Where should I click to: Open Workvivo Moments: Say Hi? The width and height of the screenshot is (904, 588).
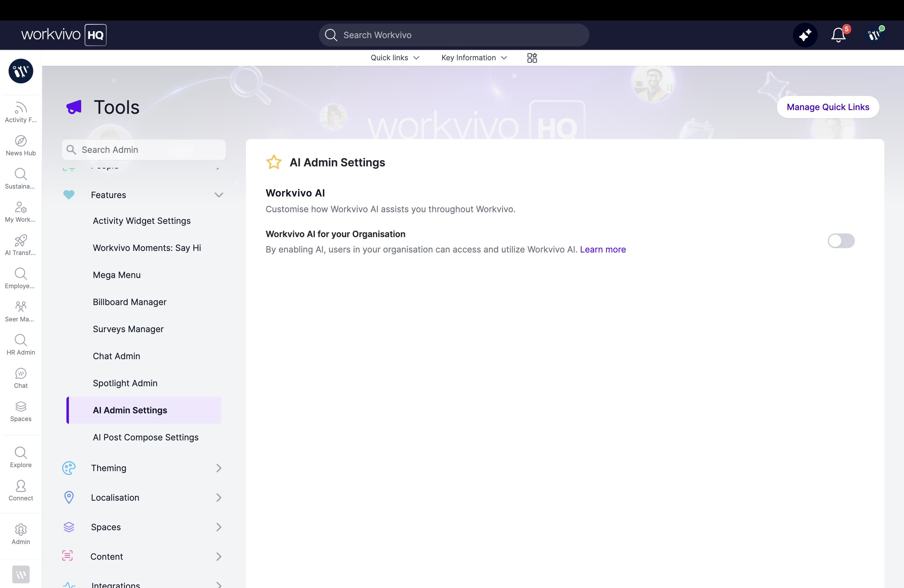tap(147, 248)
